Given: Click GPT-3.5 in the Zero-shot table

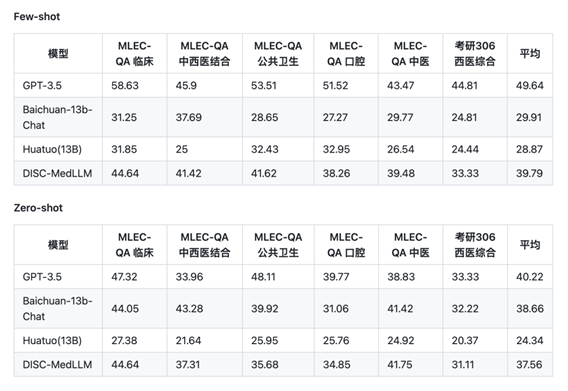Looking at the screenshot, I should tap(42, 277).
